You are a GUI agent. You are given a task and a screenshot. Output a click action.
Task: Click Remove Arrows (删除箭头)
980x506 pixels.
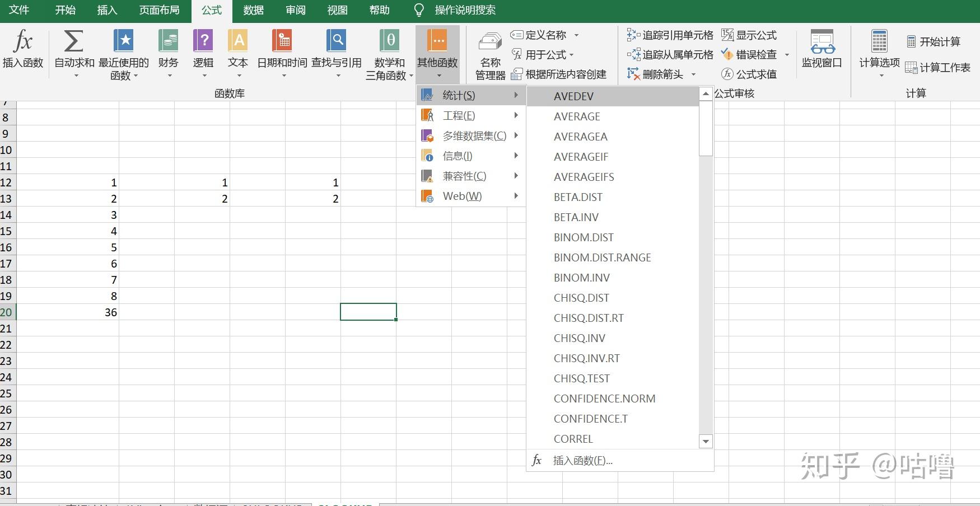(655, 74)
